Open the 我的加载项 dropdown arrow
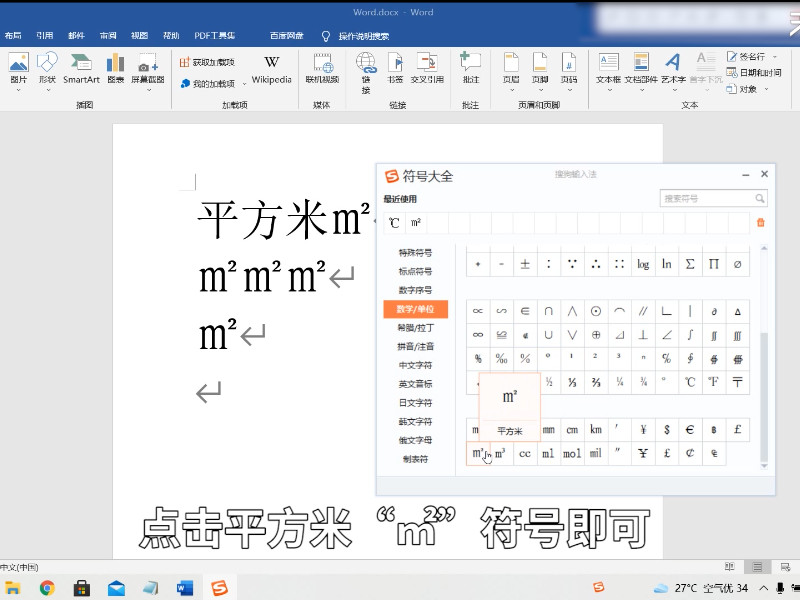This screenshot has width=800, height=600. [244, 84]
